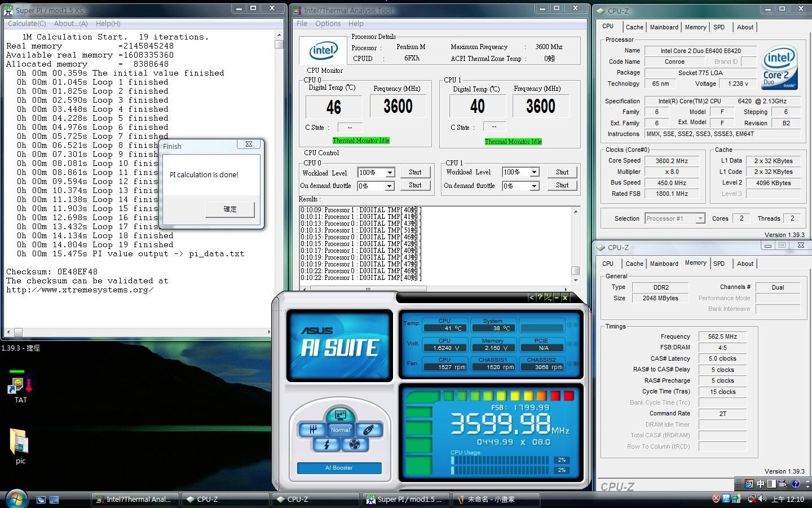
Task: Click the Super PI title bar icon
Action: pyautogui.click(x=8, y=10)
